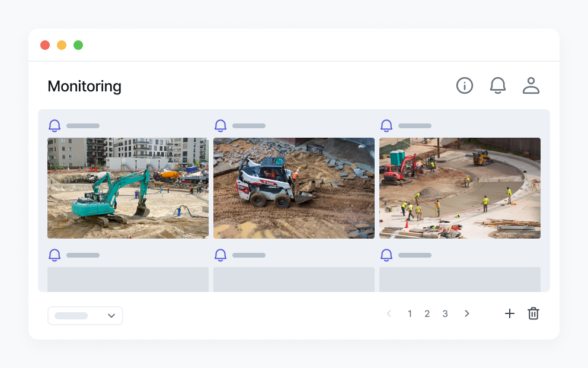Click the plus icon to add a camera

509,313
